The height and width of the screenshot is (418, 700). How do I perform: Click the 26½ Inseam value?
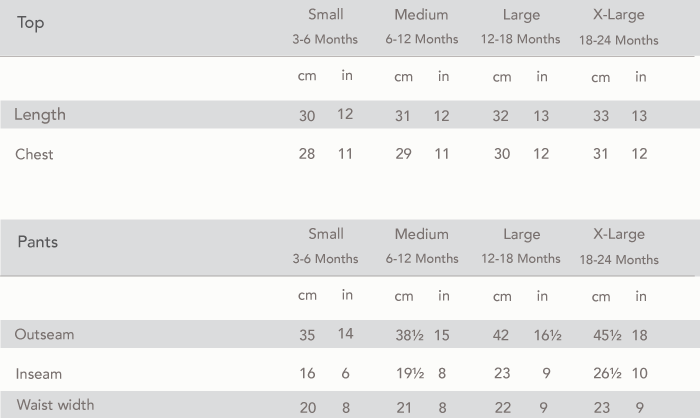607,374
